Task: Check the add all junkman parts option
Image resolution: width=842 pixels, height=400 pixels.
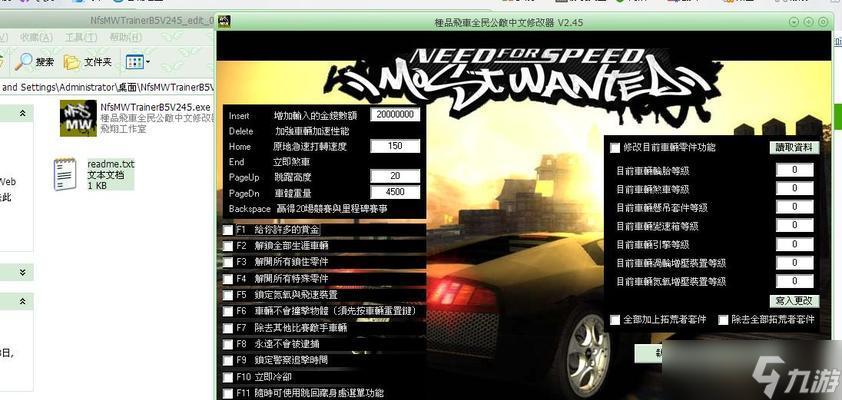Action: coord(615,320)
